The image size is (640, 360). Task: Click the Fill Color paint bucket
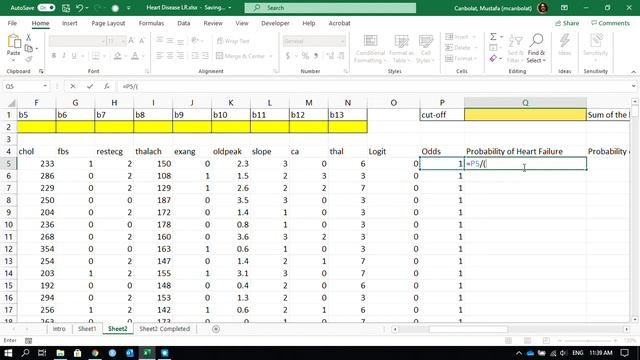(x=118, y=56)
